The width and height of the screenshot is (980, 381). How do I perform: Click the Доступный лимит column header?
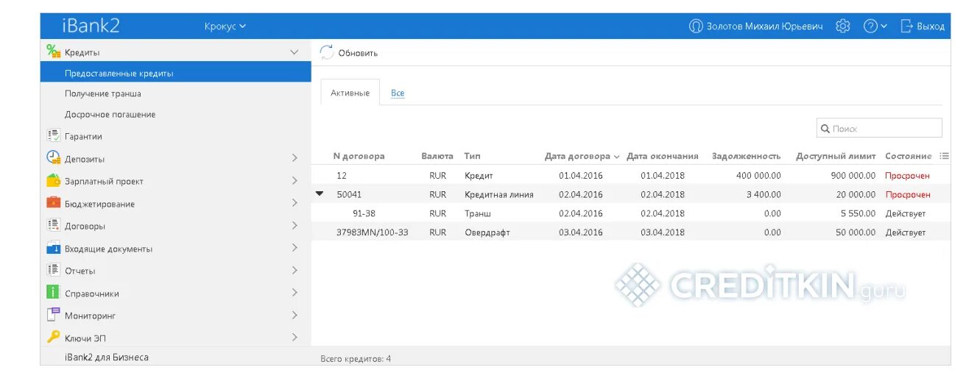[836, 156]
